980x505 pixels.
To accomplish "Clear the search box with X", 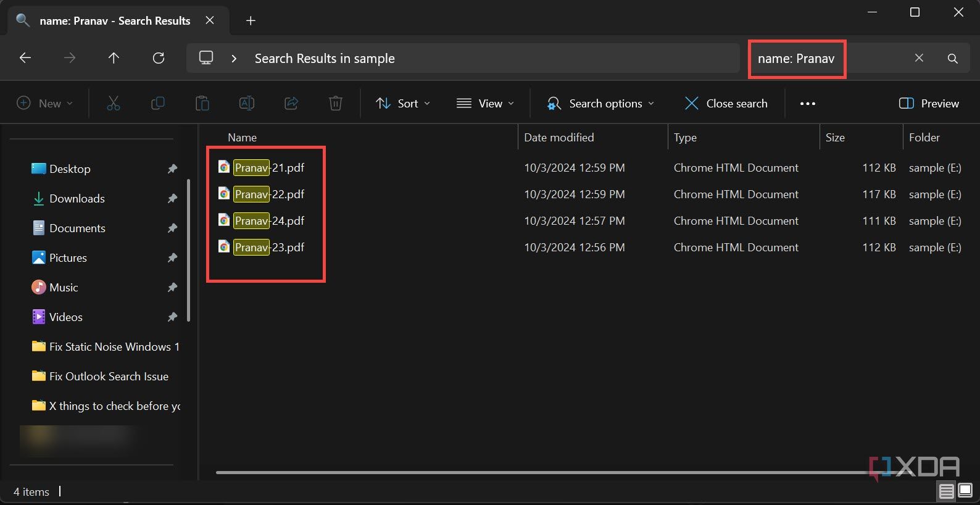I will (x=919, y=58).
